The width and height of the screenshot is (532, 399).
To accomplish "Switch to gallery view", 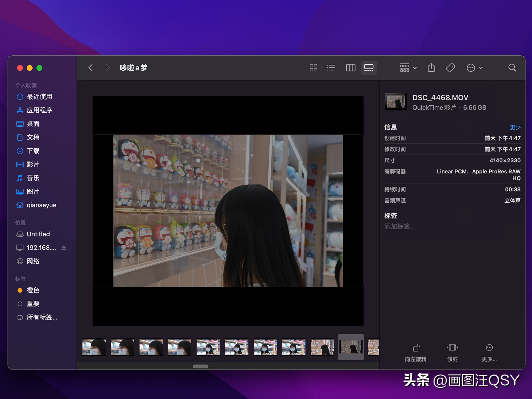I will tap(369, 68).
